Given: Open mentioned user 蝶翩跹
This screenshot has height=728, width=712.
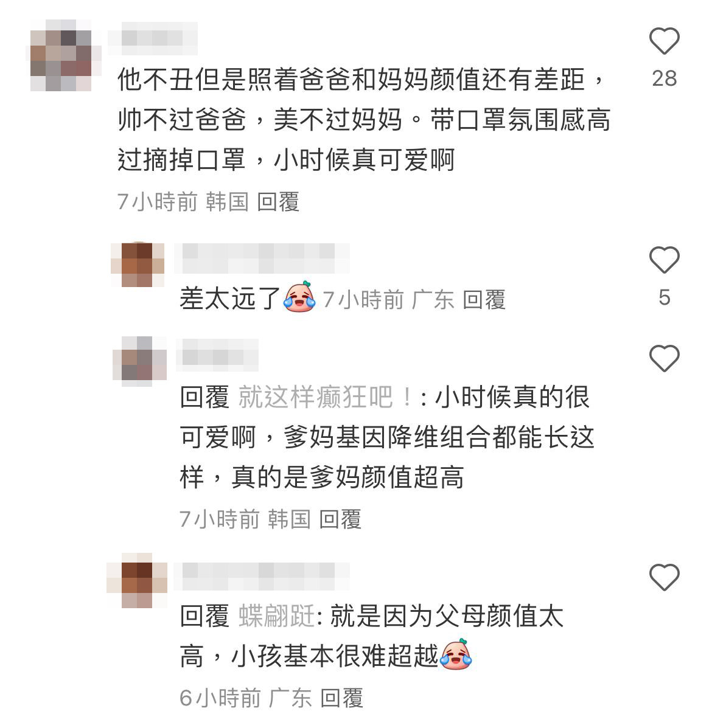Looking at the screenshot, I should 277,617.
